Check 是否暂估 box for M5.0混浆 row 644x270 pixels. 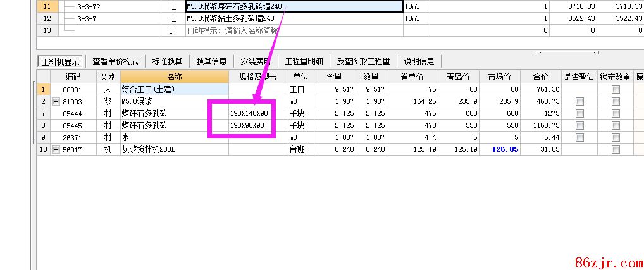[x=579, y=101]
